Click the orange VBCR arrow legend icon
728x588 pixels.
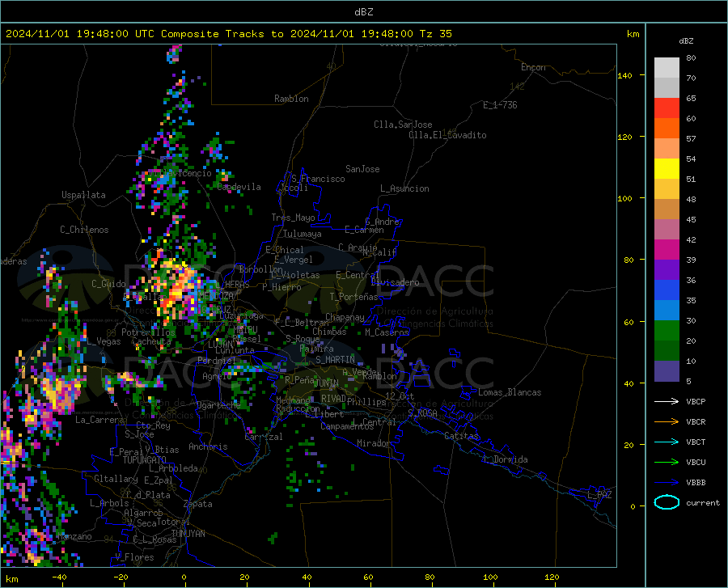(667, 422)
